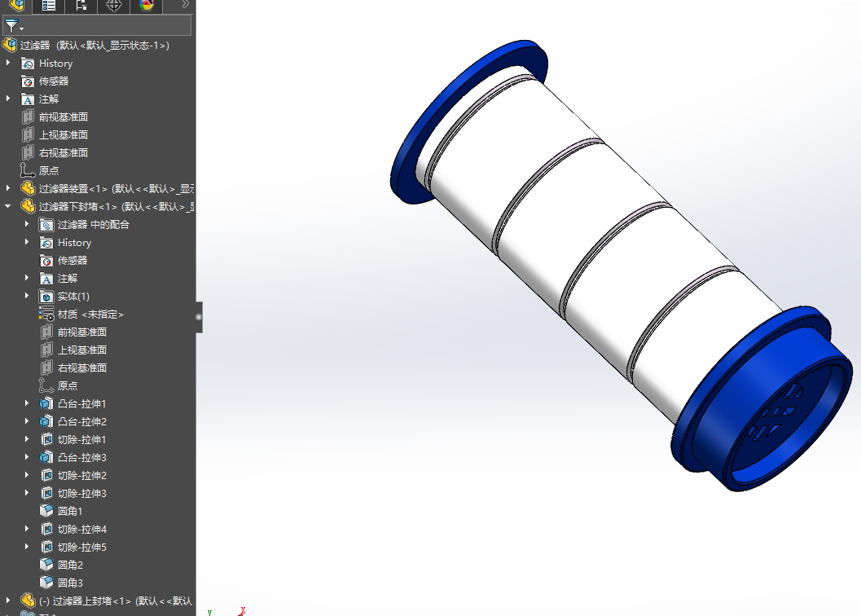Select the top-level 前视基准面 plane icon

(28, 117)
